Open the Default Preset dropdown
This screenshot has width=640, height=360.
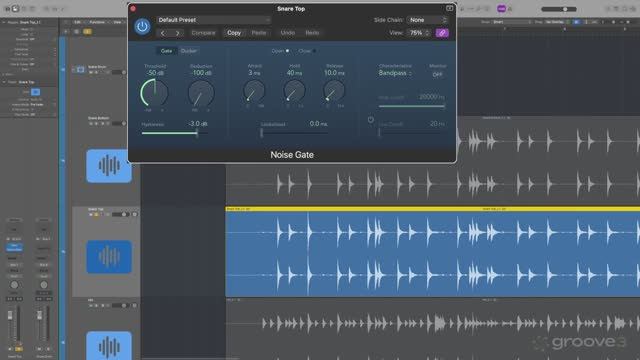[x=213, y=20]
